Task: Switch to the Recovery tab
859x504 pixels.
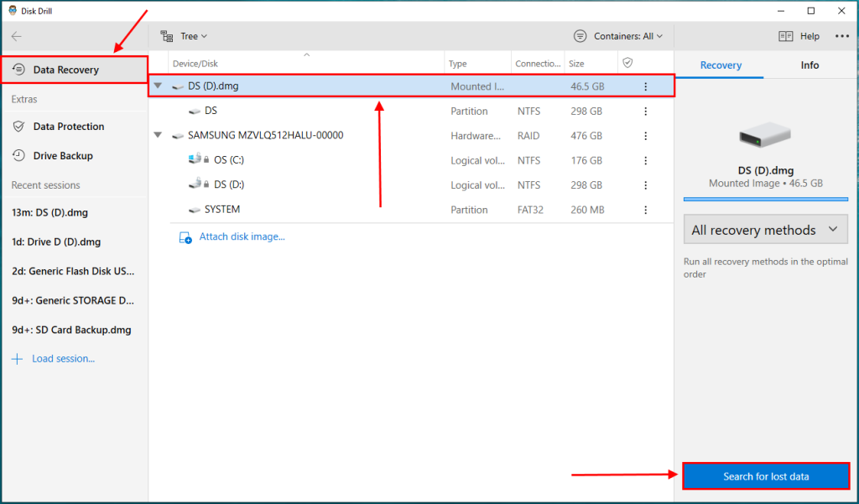Action: [720, 65]
